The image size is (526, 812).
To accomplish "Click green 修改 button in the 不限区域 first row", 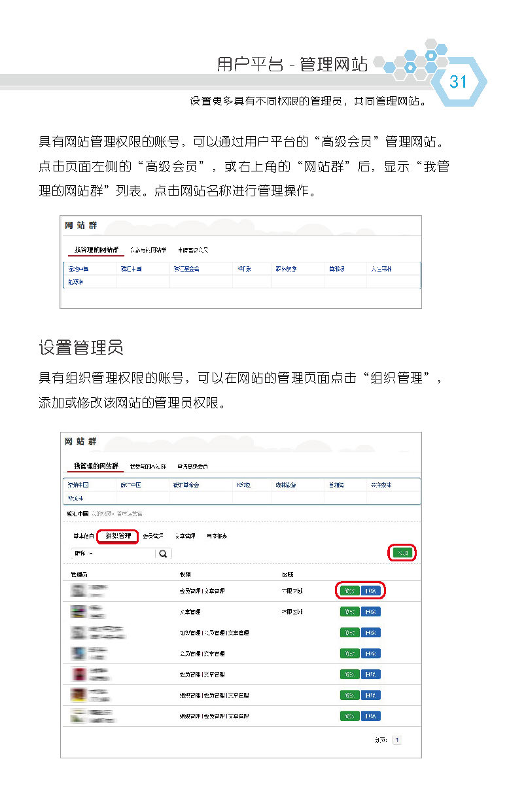I will pyautogui.click(x=350, y=591).
